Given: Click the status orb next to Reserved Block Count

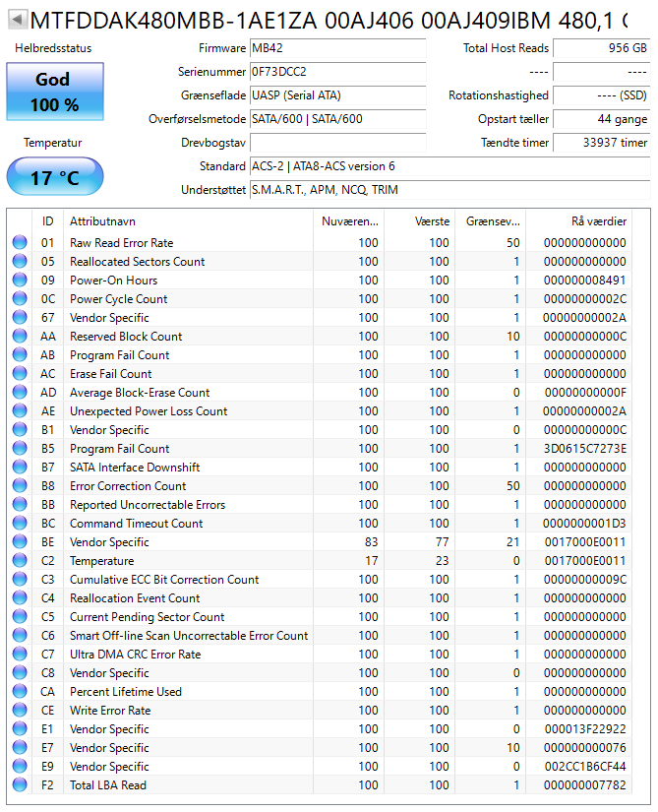Looking at the screenshot, I should pyautogui.click(x=20, y=337).
